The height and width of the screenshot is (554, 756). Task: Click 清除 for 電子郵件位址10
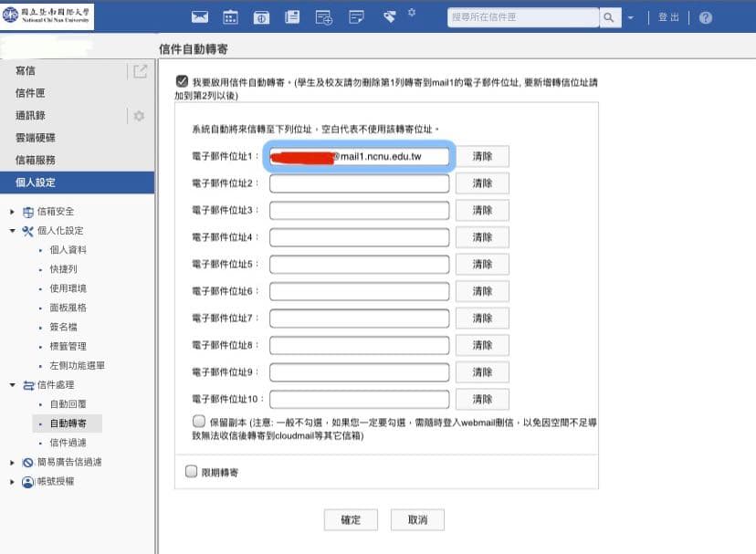(x=482, y=399)
